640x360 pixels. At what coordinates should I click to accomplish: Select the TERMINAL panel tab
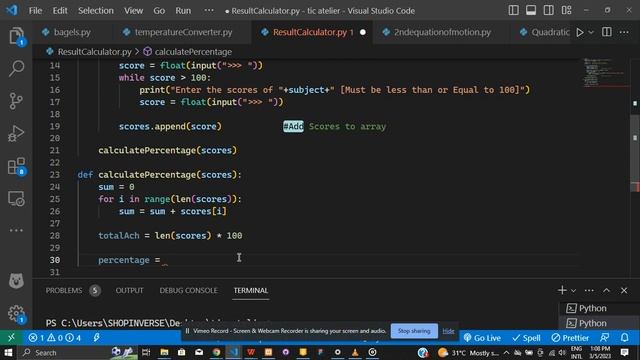pyautogui.click(x=251, y=291)
